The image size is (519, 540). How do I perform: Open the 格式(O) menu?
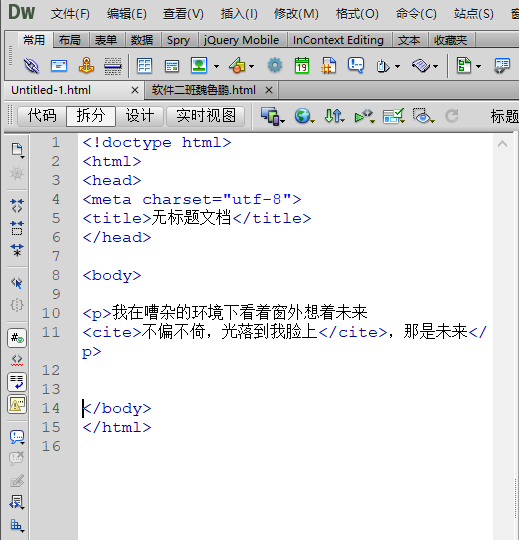pos(357,14)
